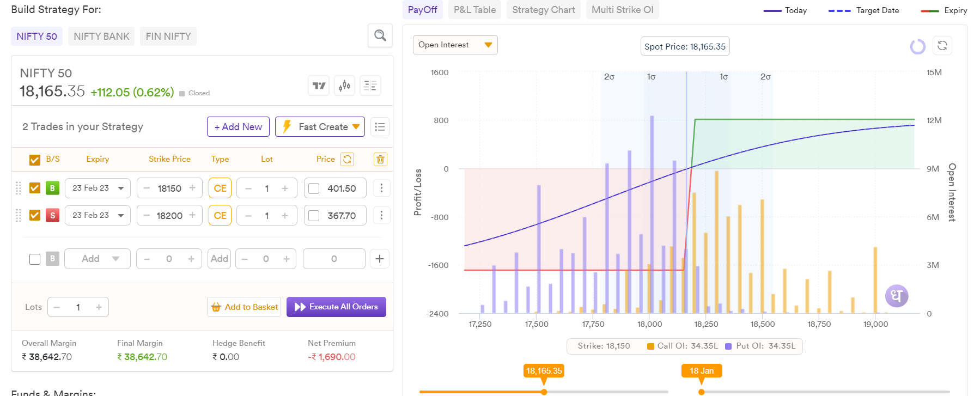Click drag handle of 18150 row
980x396 pixels.
click(x=19, y=188)
